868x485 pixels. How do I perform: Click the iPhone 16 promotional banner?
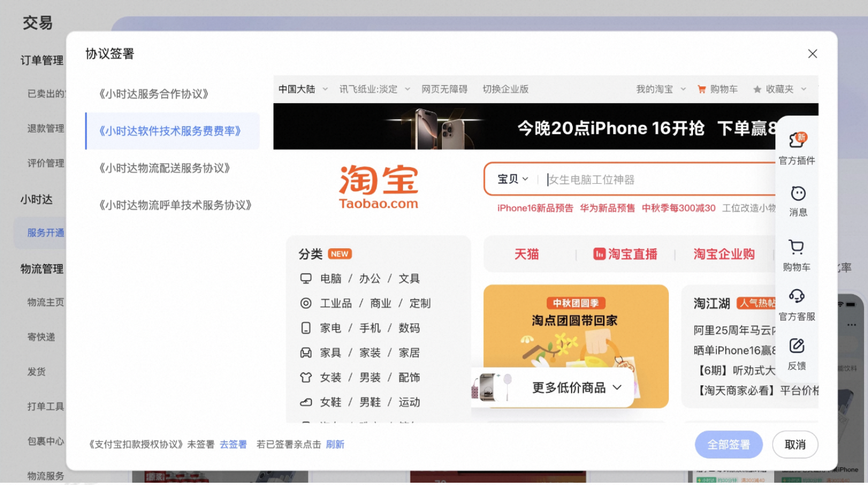[546, 127]
